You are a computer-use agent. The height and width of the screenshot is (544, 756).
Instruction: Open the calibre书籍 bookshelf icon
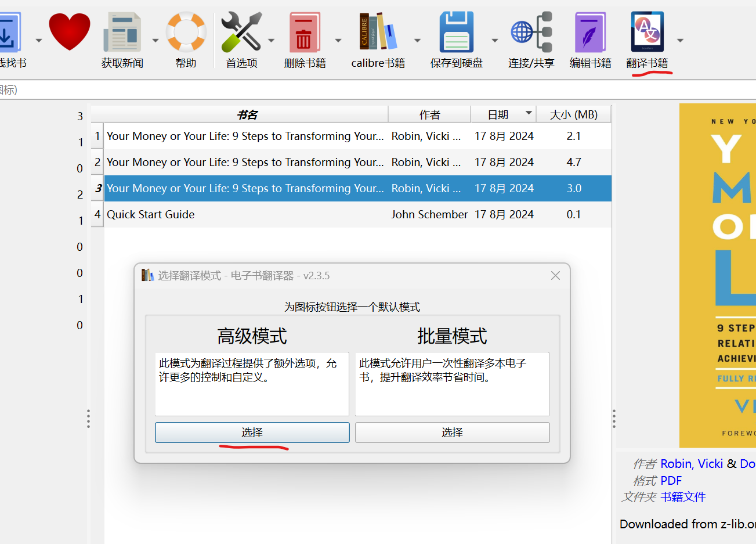pos(378,32)
